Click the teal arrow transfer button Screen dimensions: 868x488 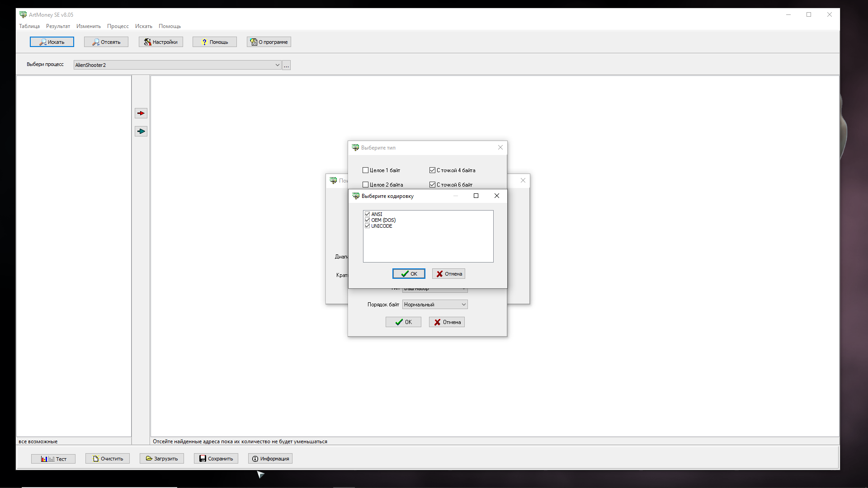click(x=141, y=131)
